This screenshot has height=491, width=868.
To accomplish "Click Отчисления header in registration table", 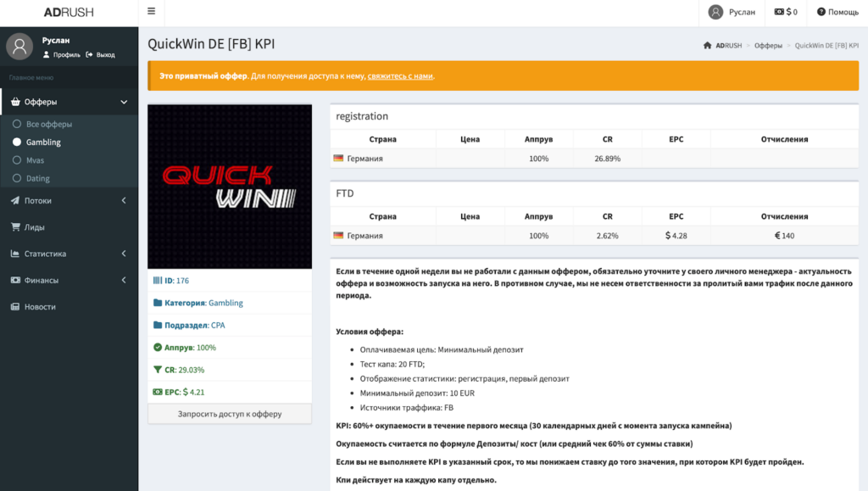I will click(x=784, y=139).
